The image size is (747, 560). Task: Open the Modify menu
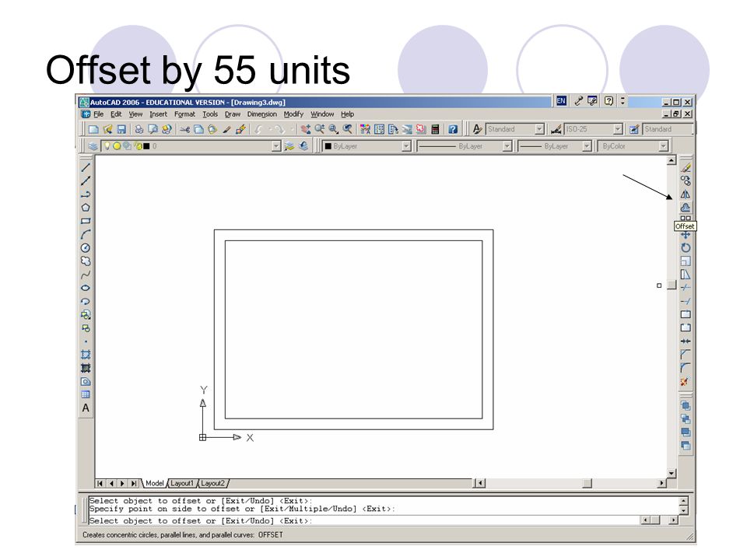click(x=293, y=114)
